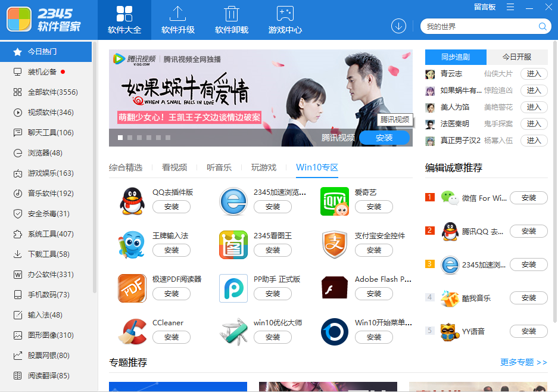Click the QQ去插件版 penguin icon
The width and height of the screenshot is (558, 392).
[132, 201]
